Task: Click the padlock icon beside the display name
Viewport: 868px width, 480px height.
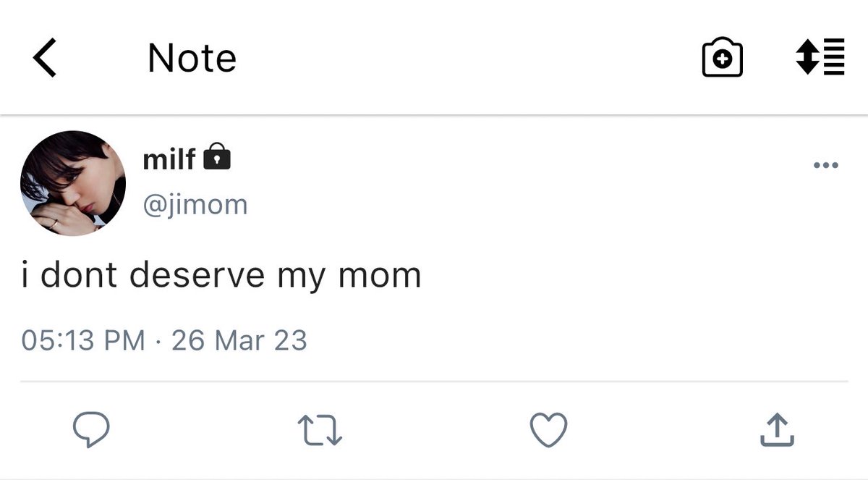Action: click(x=217, y=157)
